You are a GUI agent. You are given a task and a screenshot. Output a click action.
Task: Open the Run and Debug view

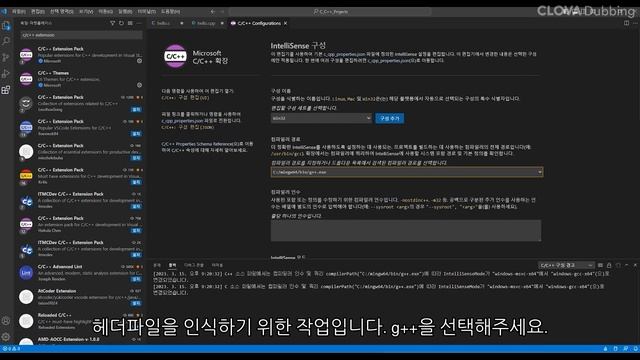pos(6,73)
